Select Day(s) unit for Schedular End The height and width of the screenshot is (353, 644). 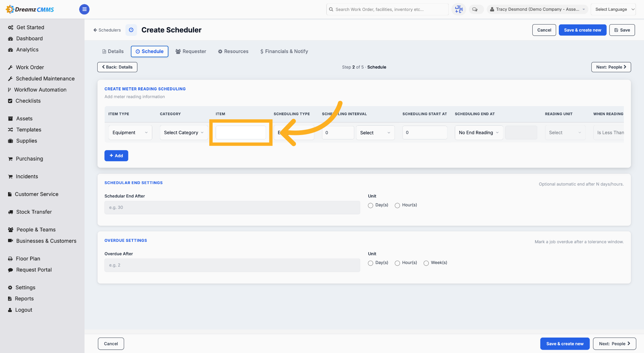click(x=370, y=205)
